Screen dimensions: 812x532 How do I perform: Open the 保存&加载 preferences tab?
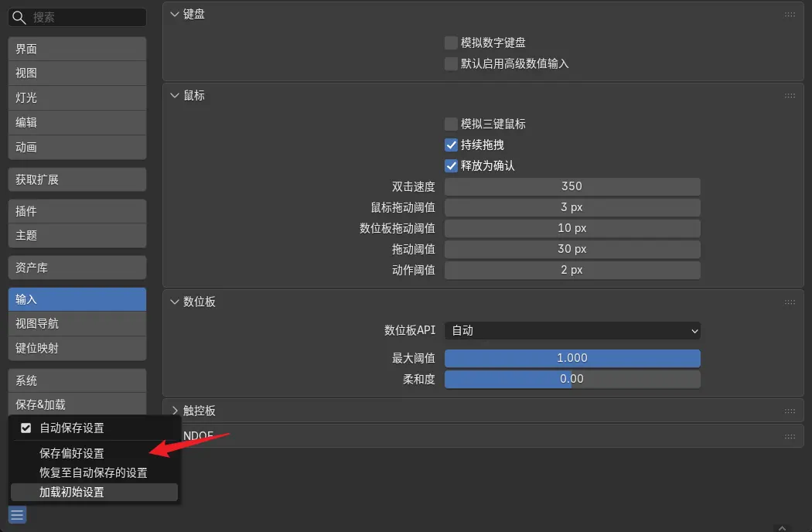[x=77, y=404]
